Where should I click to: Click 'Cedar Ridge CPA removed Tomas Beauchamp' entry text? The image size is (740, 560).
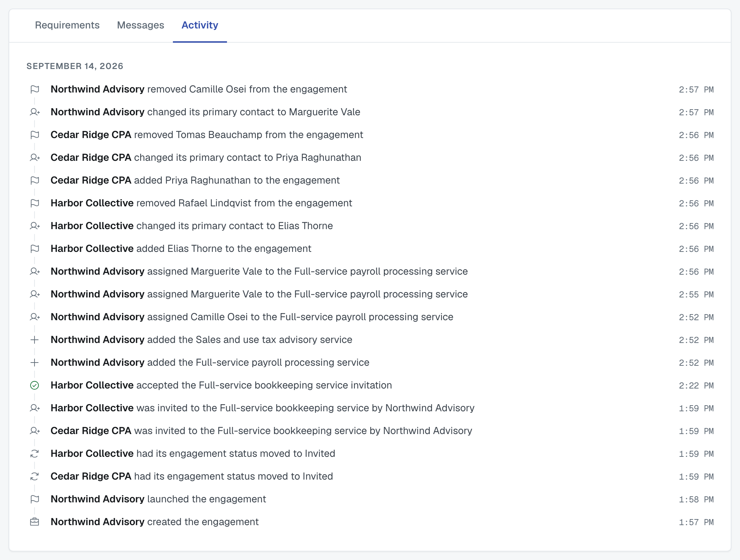click(x=207, y=135)
